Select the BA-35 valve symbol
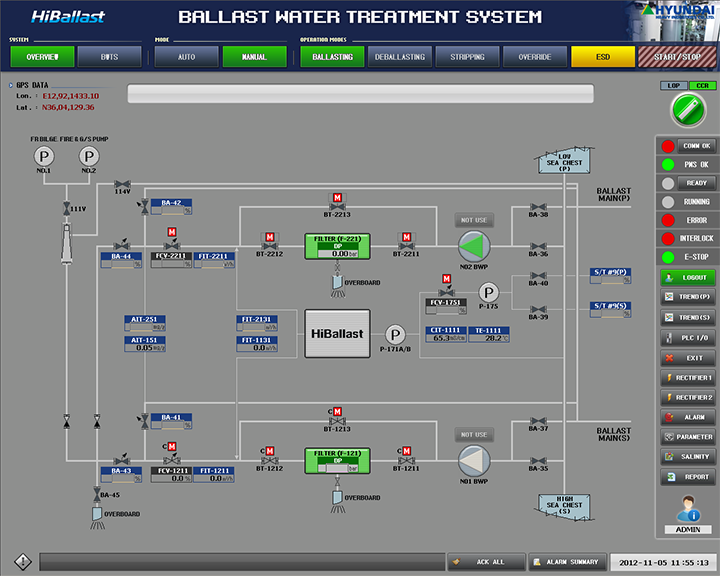This screenshot has width=720, height=576. pyautogui.click(x=538, y=461)
